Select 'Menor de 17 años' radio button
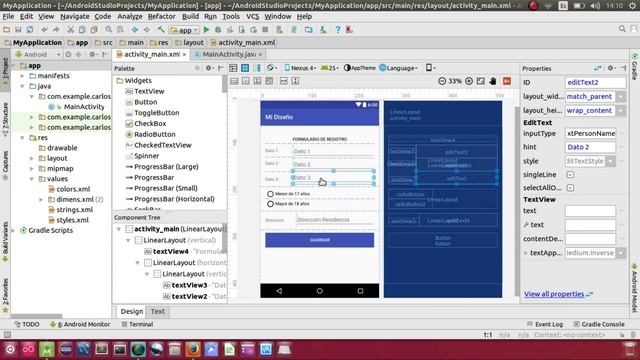The width and height of the screenshot is (640, 360). (x=270, y=194)
